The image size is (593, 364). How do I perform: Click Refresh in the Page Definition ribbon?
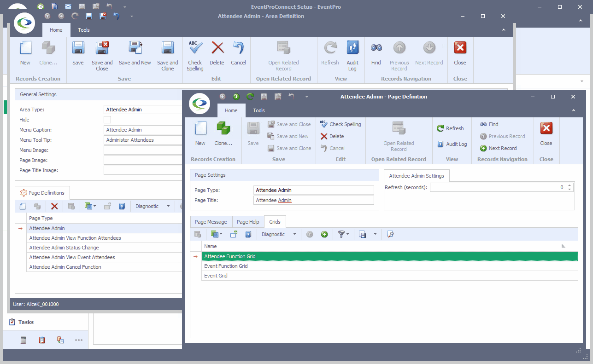click(x=450, y=128)
